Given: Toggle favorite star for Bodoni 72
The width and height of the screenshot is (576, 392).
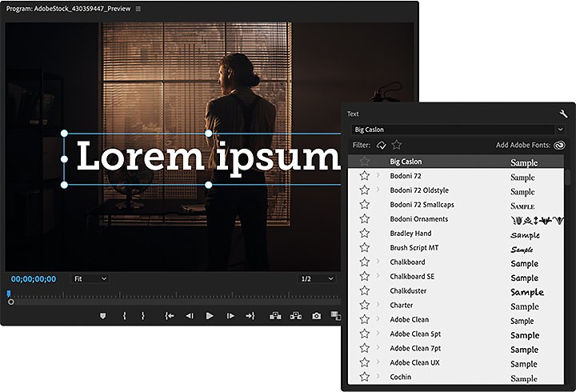Looking at the screenshot, I should [x=365, y=176].
